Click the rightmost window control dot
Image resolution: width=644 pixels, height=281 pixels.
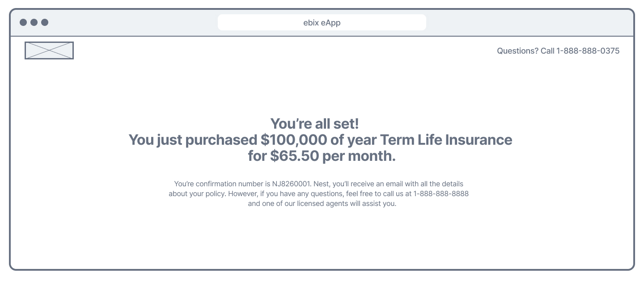(45, 22)
